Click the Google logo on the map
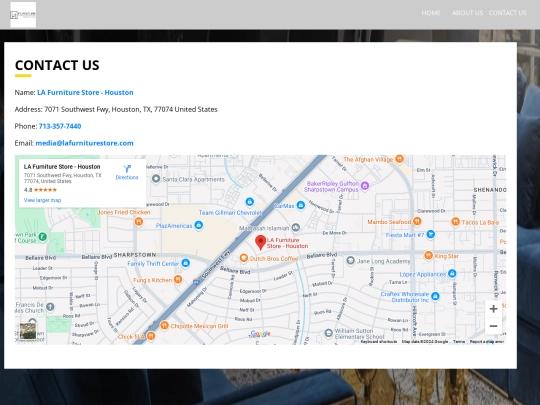This screenshot has width=540, height=405. [261, 333]
